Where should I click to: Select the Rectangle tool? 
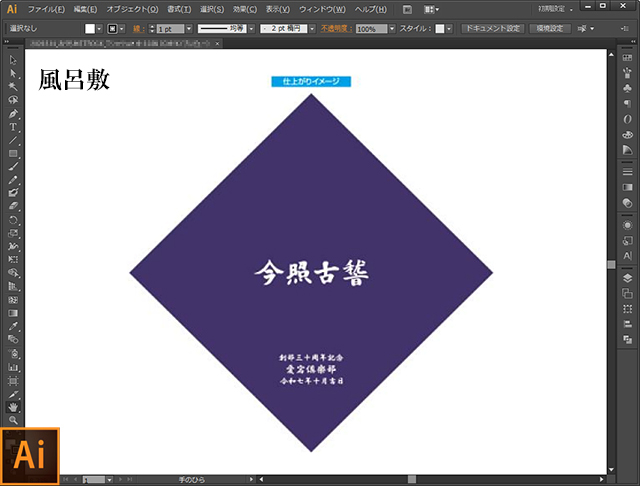13,153
